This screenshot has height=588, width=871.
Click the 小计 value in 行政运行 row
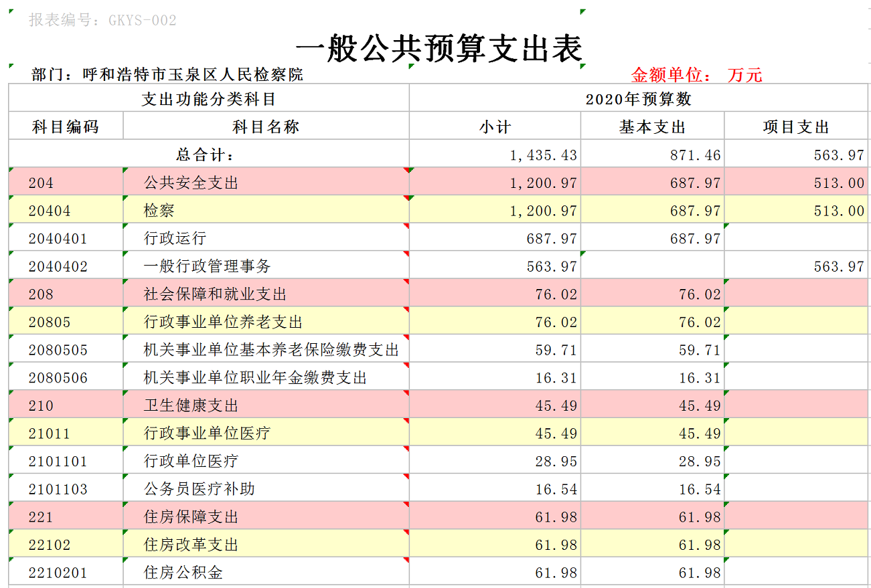click(552, 239)
